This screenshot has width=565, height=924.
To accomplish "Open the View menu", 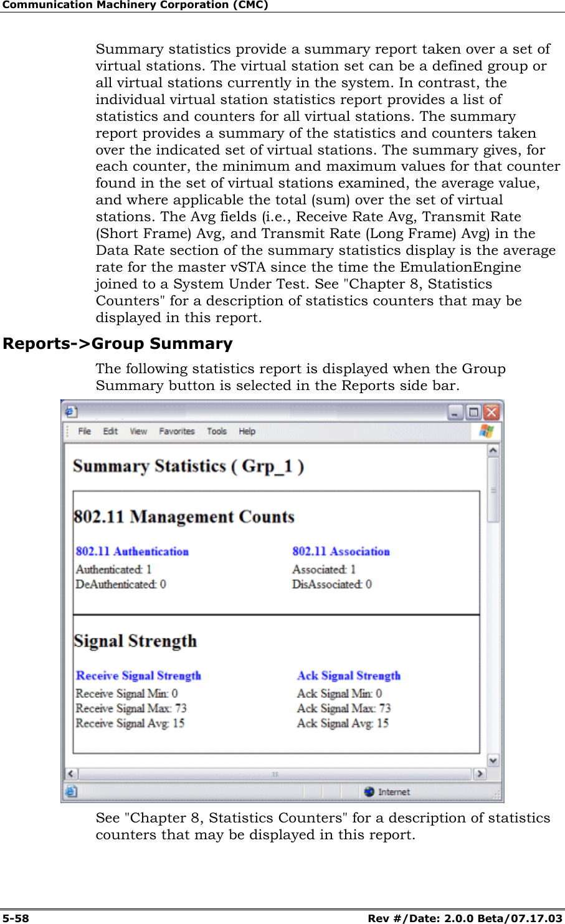I will (x=138, y=431).
